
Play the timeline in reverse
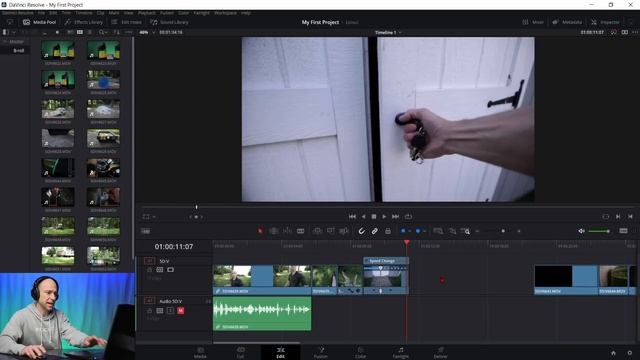pyautogui.click(x=363, y=216)
